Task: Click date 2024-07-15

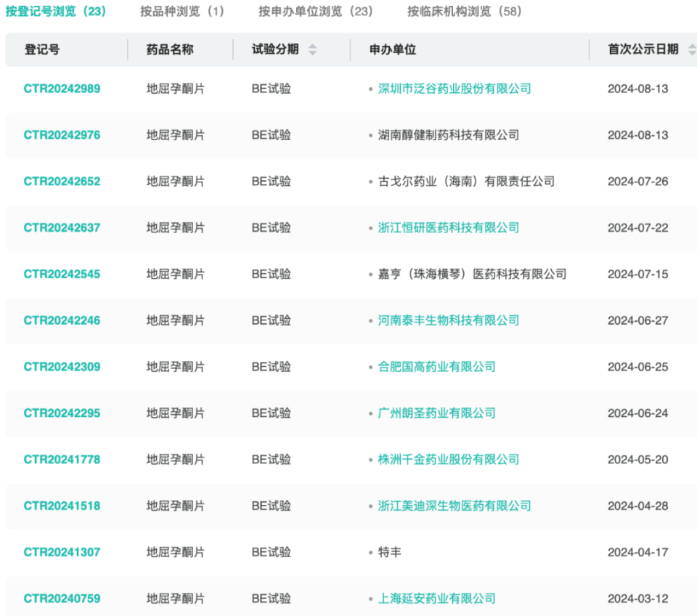Action: click(x=638, y=274)
